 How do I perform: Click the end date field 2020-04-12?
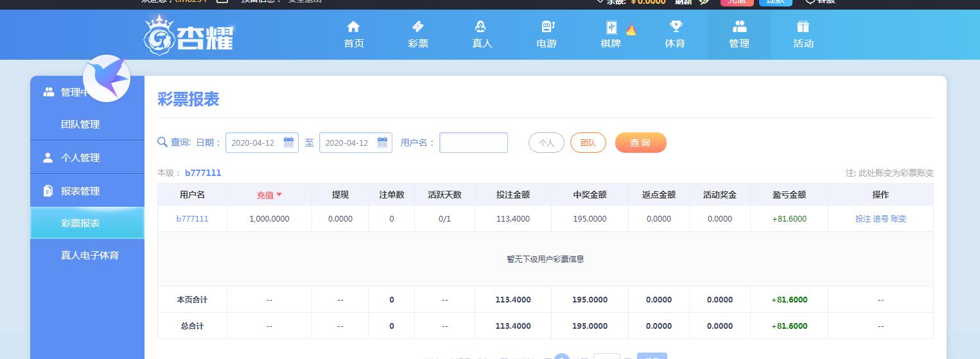pyautogui.click(x=356, y=143)
